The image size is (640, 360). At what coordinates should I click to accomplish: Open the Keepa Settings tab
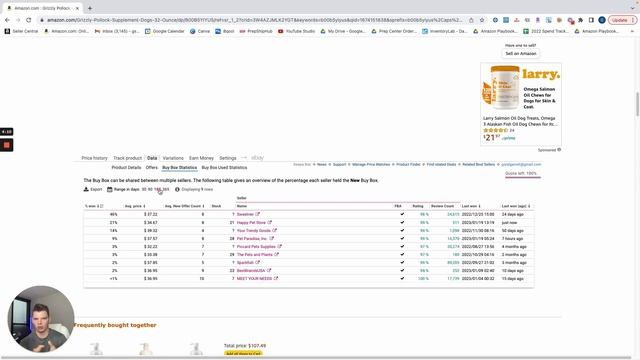228,158
